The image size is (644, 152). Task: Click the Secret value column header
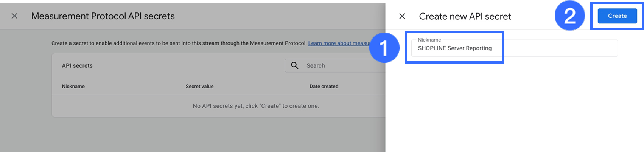[199, 86]
